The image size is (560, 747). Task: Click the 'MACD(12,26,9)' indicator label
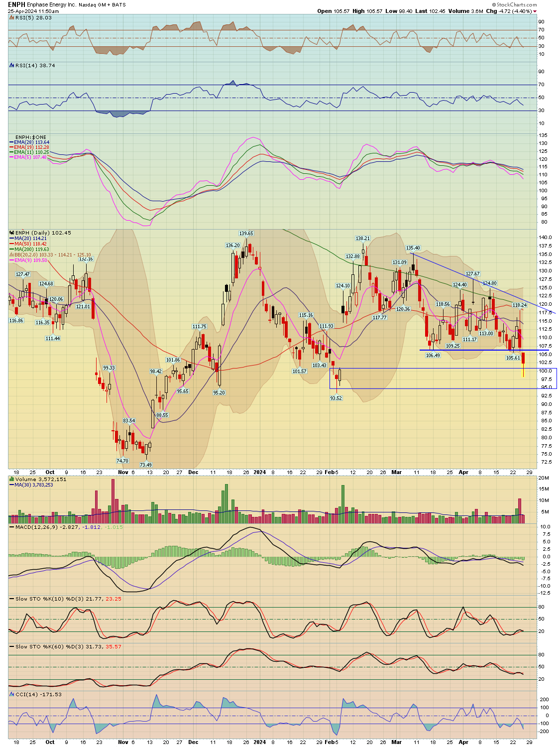(37, 527)
